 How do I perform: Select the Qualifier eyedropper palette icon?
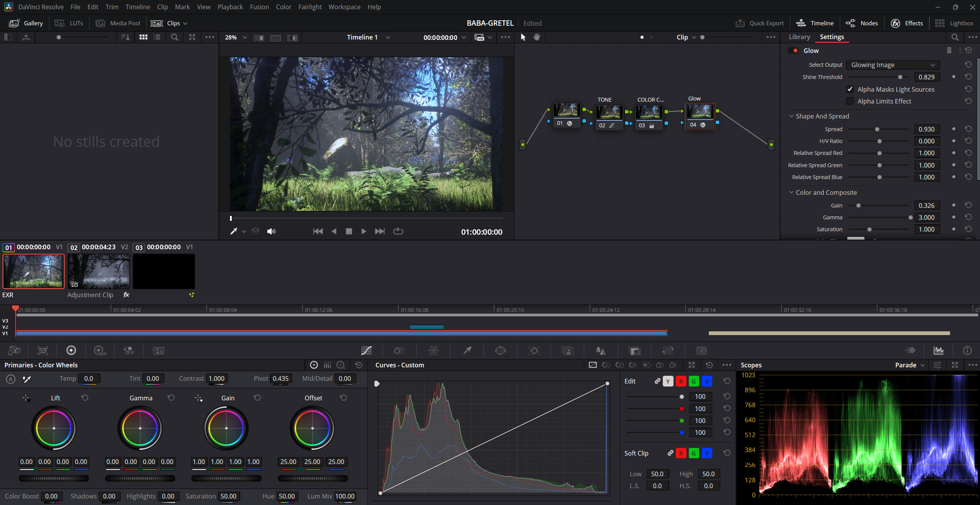coord(467,350)
